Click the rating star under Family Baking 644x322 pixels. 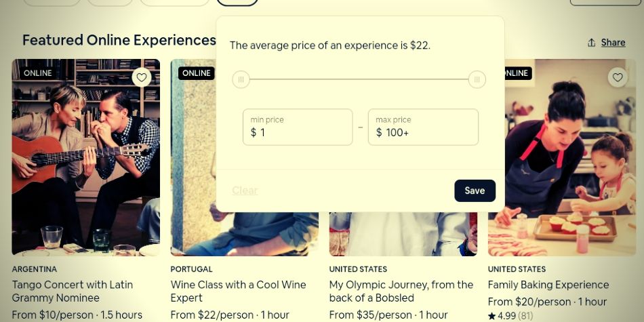492,316
